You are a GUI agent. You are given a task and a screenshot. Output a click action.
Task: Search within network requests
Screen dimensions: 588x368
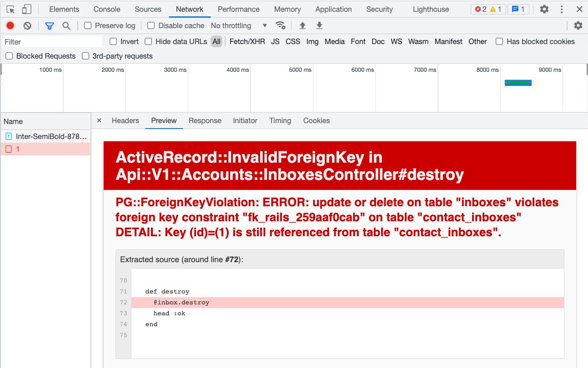pos(66,25)
